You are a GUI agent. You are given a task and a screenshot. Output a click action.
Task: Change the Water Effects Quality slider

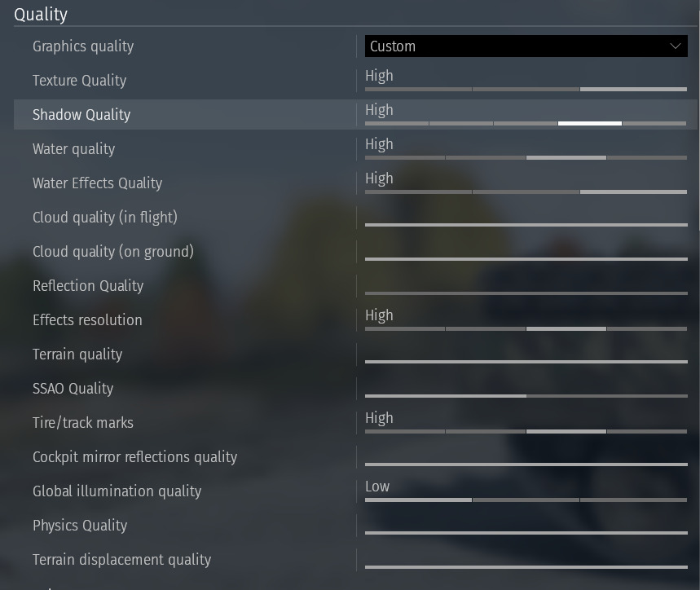(526, 192)
